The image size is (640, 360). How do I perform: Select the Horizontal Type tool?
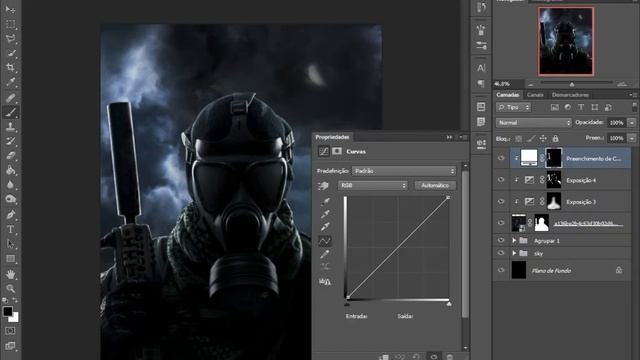tap(10, 229)
